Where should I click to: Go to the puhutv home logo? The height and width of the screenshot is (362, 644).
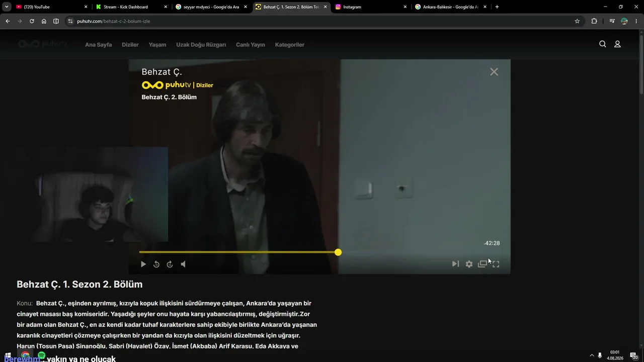click(x=43, y=44)
